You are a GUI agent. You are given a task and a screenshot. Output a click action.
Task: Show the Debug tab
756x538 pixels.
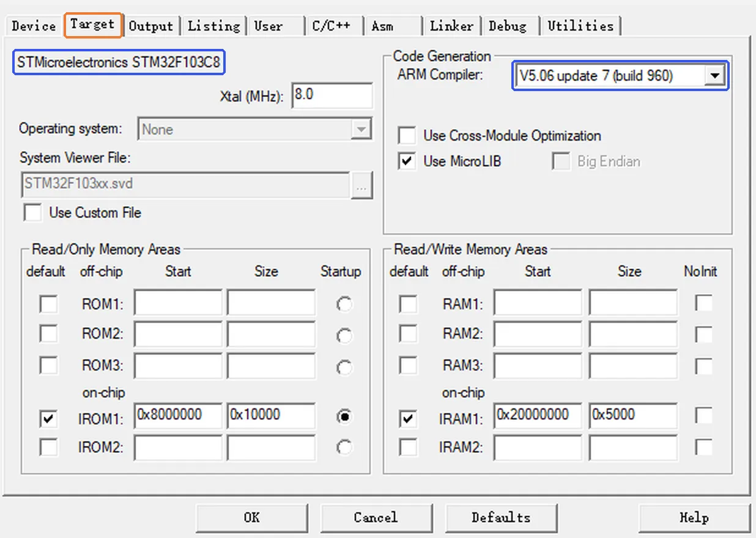pos(510,26)
